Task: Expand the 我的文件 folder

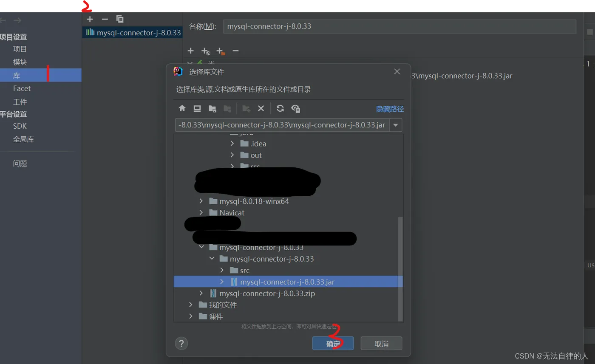Action: click(x=191, y=305)
